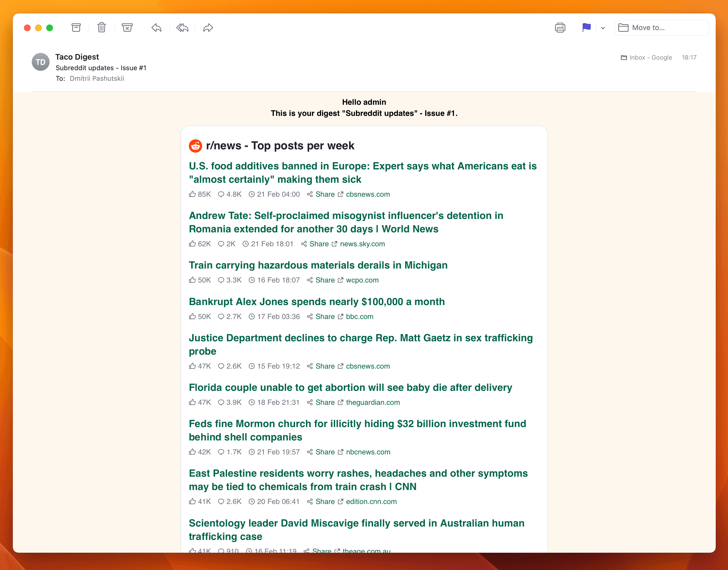
Task: Visit bbc.com source link
Action: pos(359,316)
